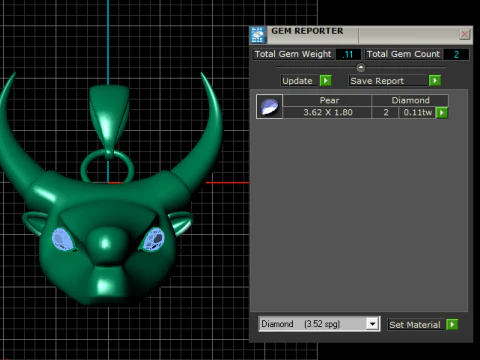Click the 0.11tw weight cell
Image resolution: width=480 pixels, height=360 pixels.
click(417, 112)
